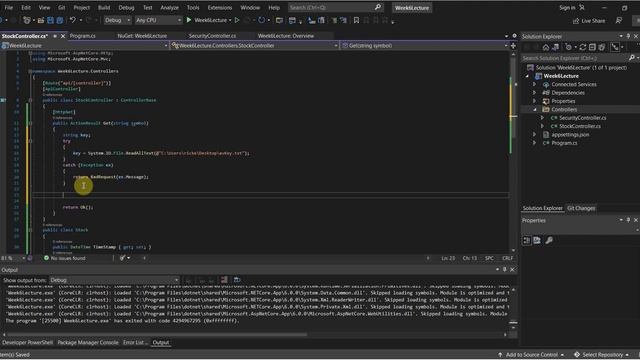Image resolution: width=640 pixels, height=360 pixels.
Task: Open the Git menu
Action: coord(61,7)
